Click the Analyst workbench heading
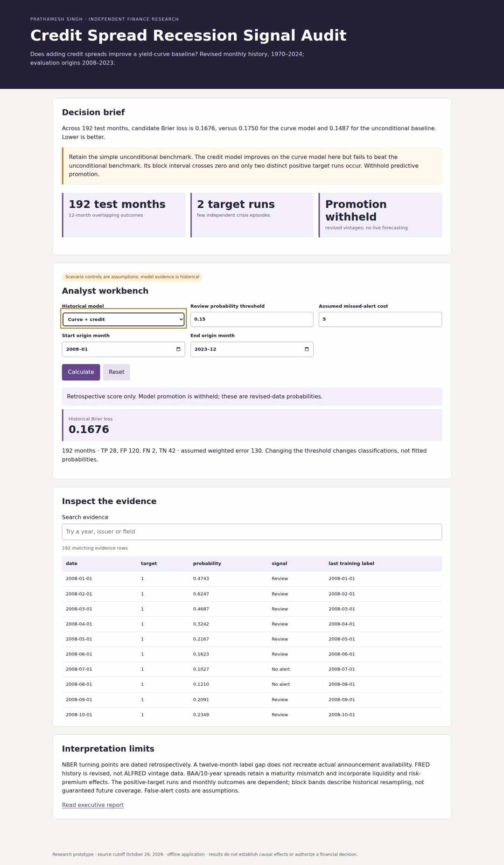 105,291
